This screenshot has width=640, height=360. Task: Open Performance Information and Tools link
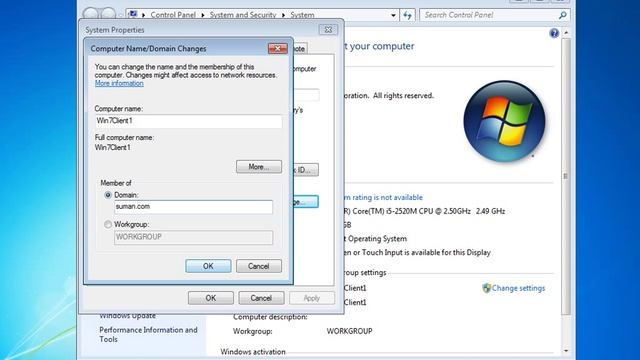(148, 335)
